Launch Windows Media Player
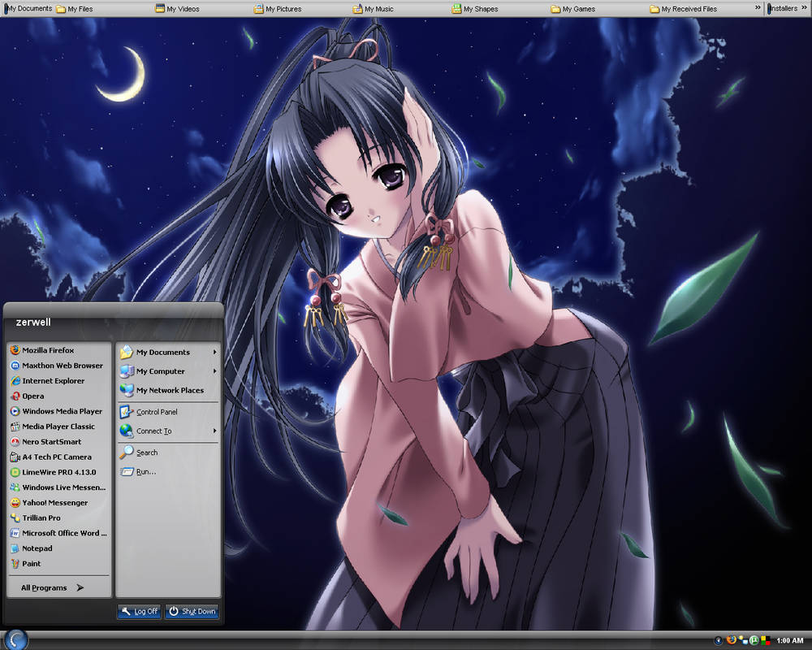 tap(59, 411)
